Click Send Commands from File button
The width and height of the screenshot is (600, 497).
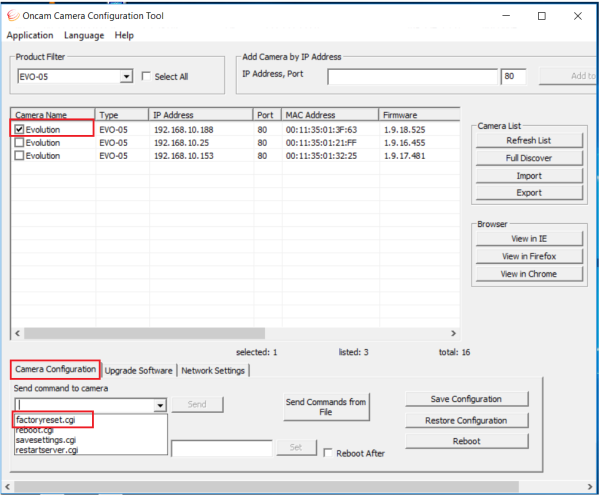[x=326, y=407]
